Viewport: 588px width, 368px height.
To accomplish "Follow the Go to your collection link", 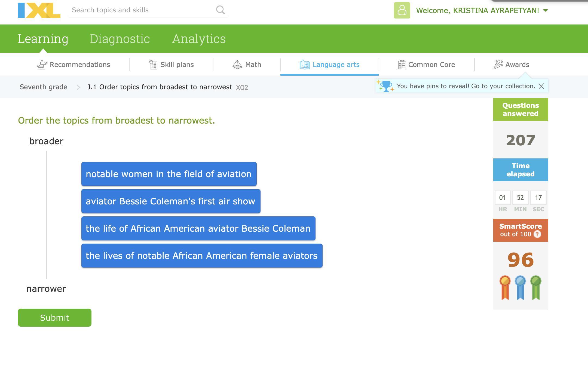I will coord(503,86).
